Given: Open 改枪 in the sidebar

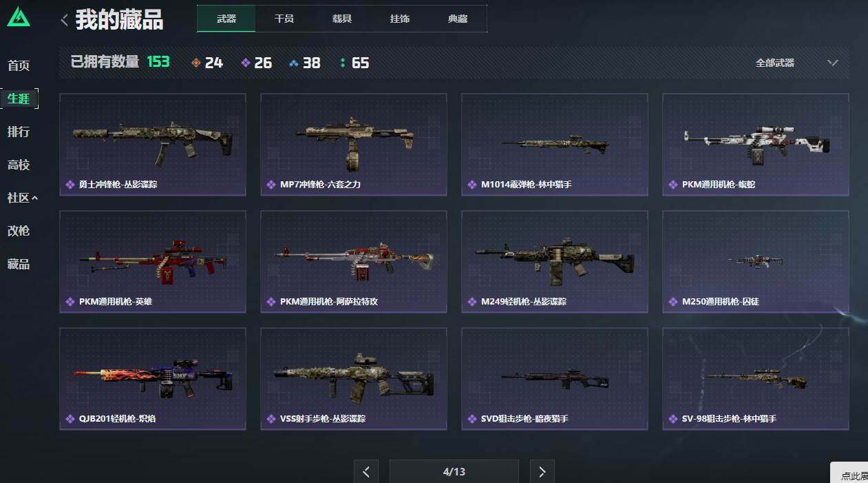Looking at the screenshot, I should (x=19, y=231).
